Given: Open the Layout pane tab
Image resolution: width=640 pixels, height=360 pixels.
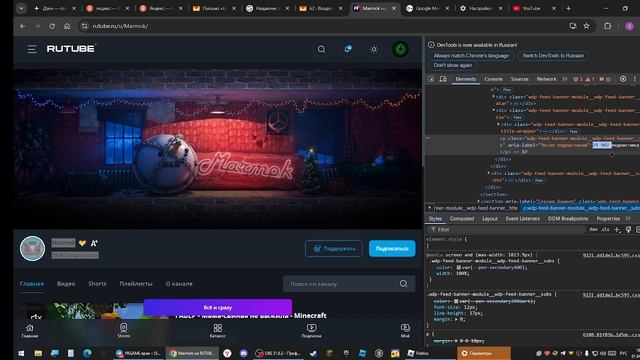Looking at the screenshot, I should pos(490,219).
